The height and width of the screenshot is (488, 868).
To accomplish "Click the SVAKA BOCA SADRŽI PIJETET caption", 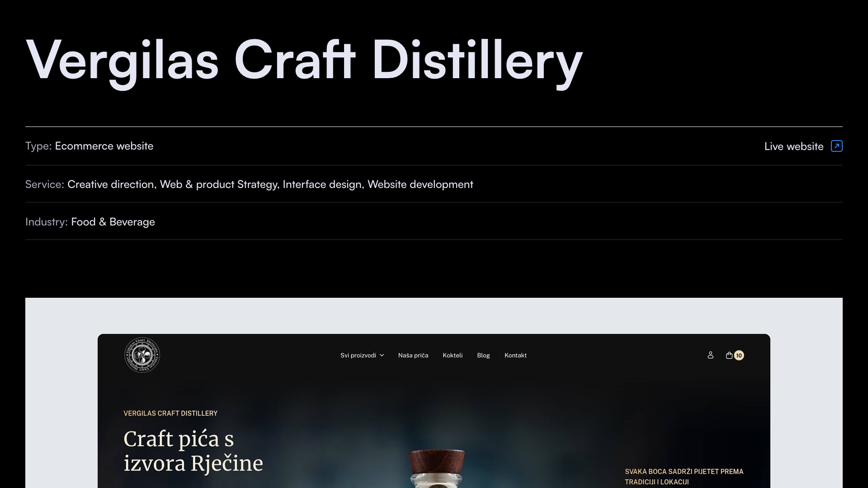I will [x=684, y=477].
